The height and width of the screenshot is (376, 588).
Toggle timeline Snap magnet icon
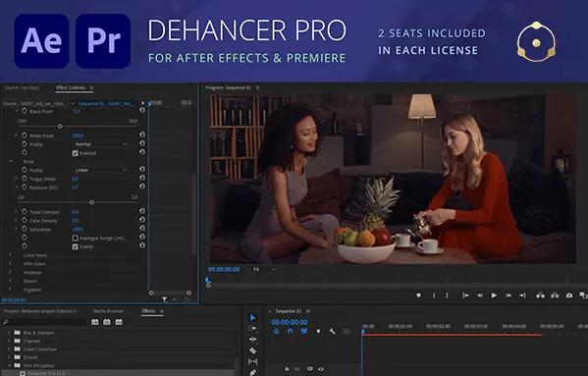[290, 332]
